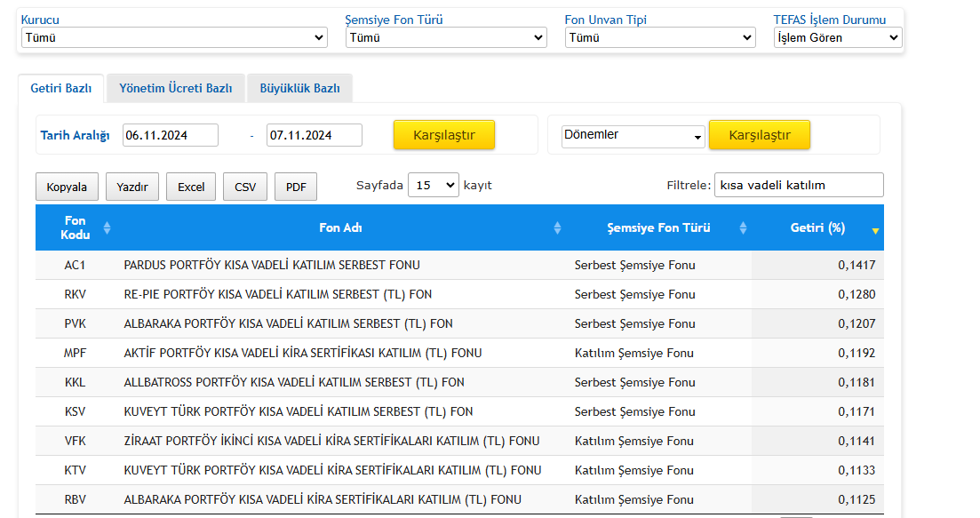Select ALBARAKA PORTFÖY KİRA SERTİFİKALARI fund name

(x=323, y=500)
